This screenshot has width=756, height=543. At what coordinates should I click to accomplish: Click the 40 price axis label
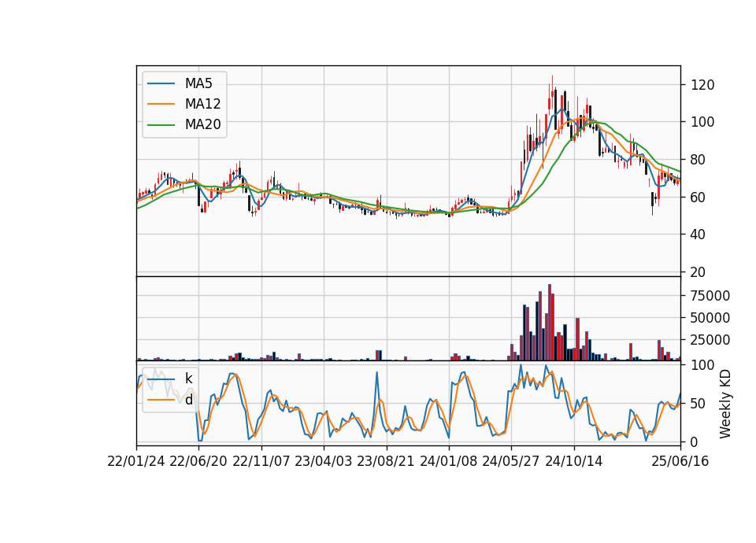point(699,235)
